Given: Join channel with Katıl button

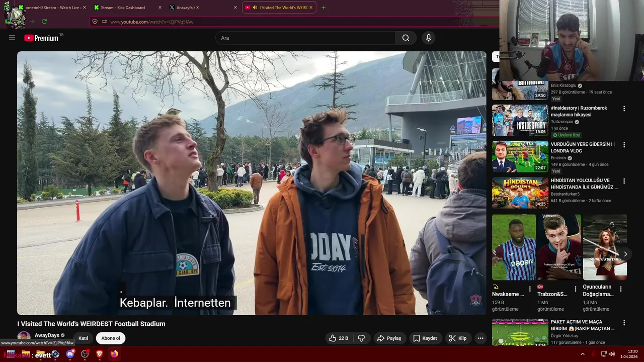Looking at the screenshot, I should coord(83,338).
